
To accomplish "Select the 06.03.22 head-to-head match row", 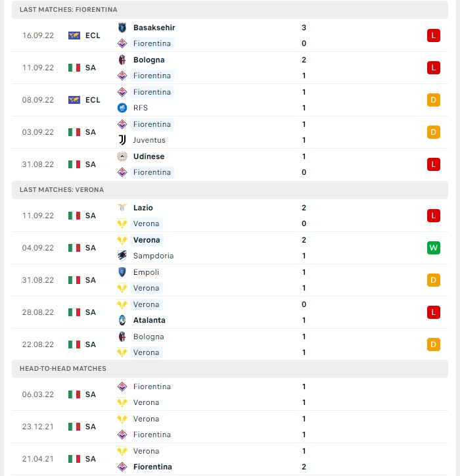I will (230, 394).
